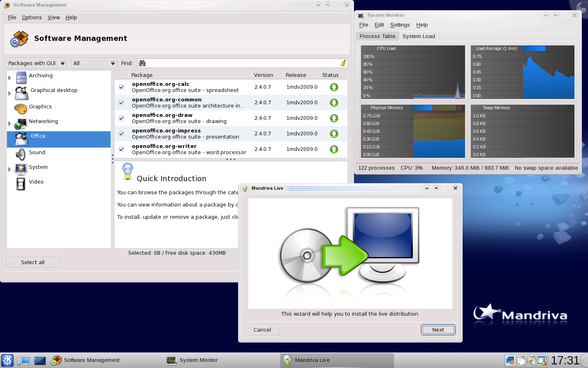Click the Find search input field
Viewport: 588px width, 368px height.
pyautogui.click(x=243, y=63)
